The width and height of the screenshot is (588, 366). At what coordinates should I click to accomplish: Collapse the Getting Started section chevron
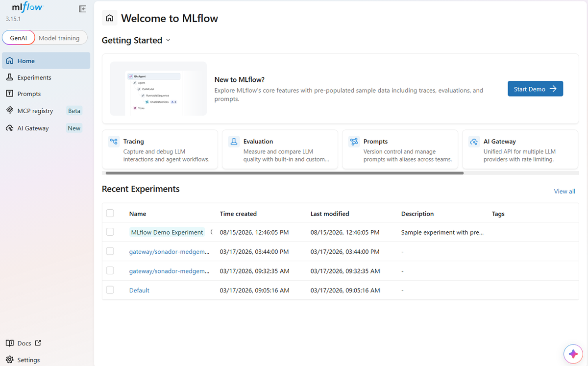[x=168, y=40]
